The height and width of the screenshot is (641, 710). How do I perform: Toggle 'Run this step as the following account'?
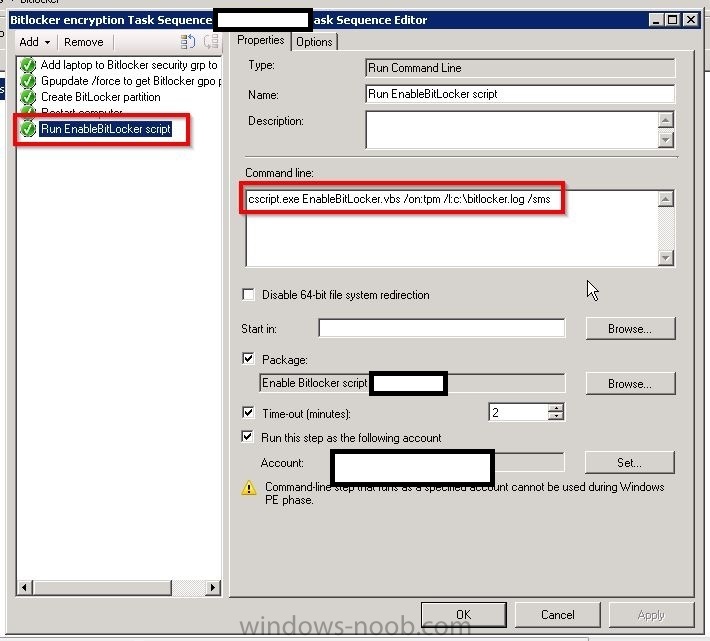[x=248, y=437]
